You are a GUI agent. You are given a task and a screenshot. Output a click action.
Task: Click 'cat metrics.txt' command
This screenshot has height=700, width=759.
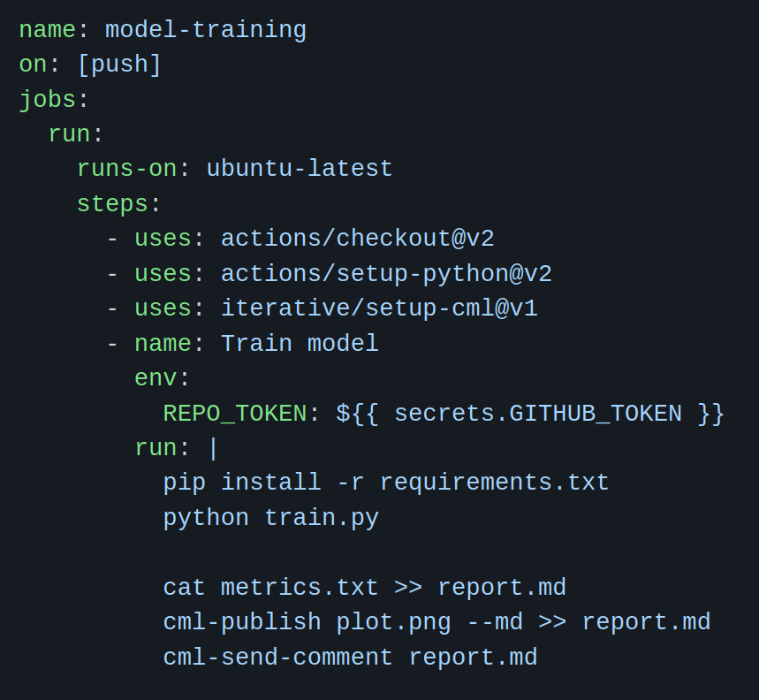tap(270, 588)
